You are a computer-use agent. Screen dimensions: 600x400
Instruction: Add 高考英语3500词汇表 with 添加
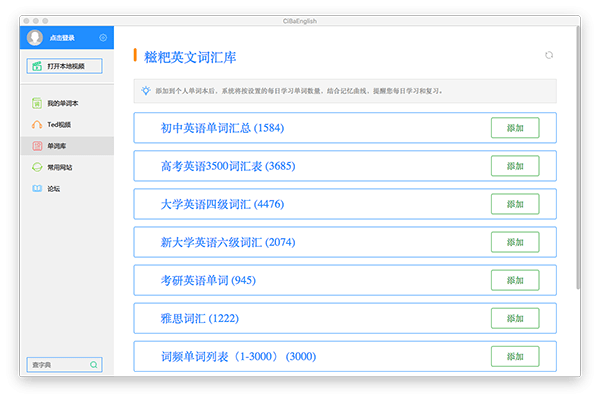(x=515, y=166)
